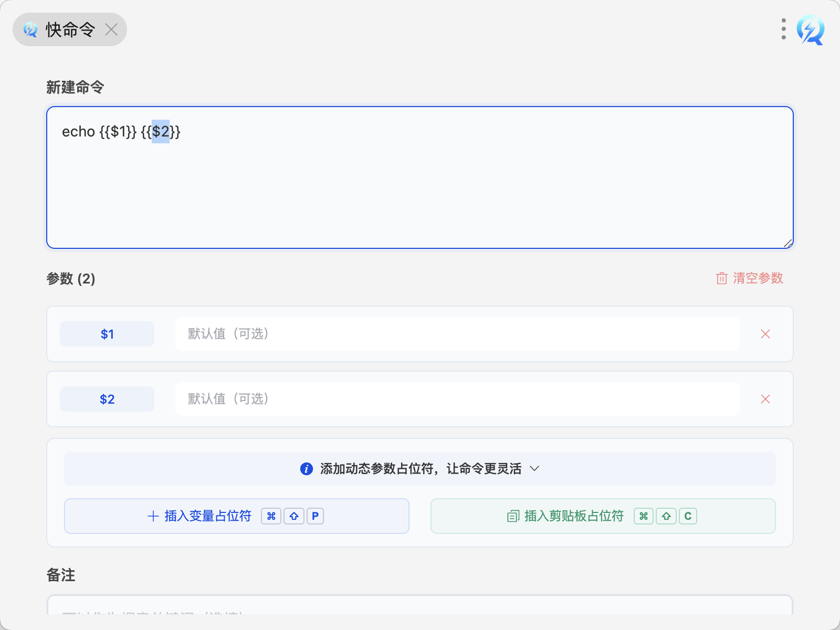Screen dimensions: 840x630
Task: Expand the 添加动态参数占位符 hint chevron
Action: pos(534,468)
